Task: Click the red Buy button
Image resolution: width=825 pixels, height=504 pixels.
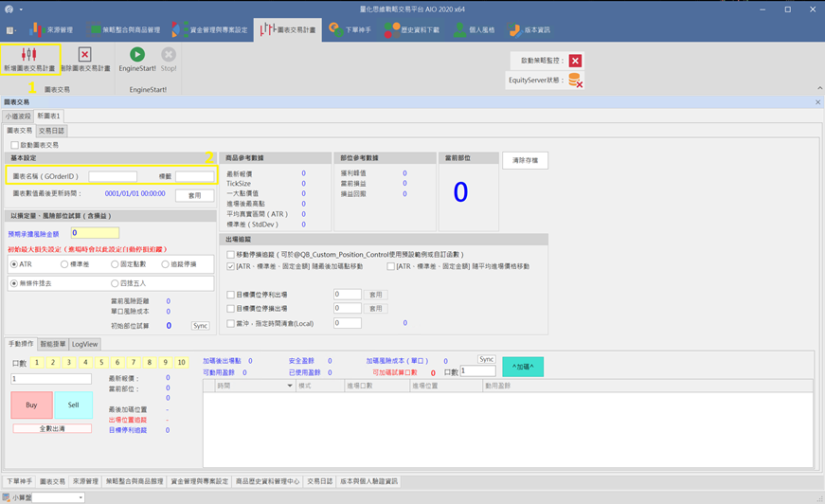Action: tap(31, 405)
